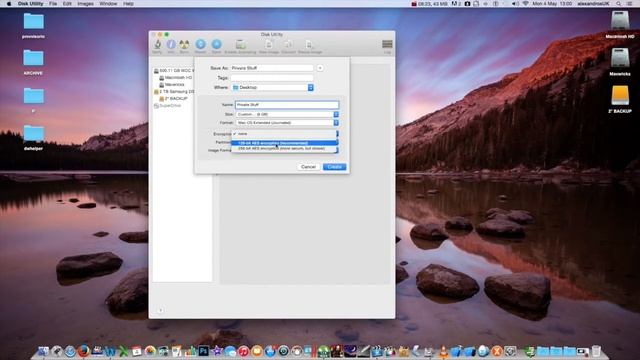Open the Window menu
The image size is (640, 360).
(108, 4)
